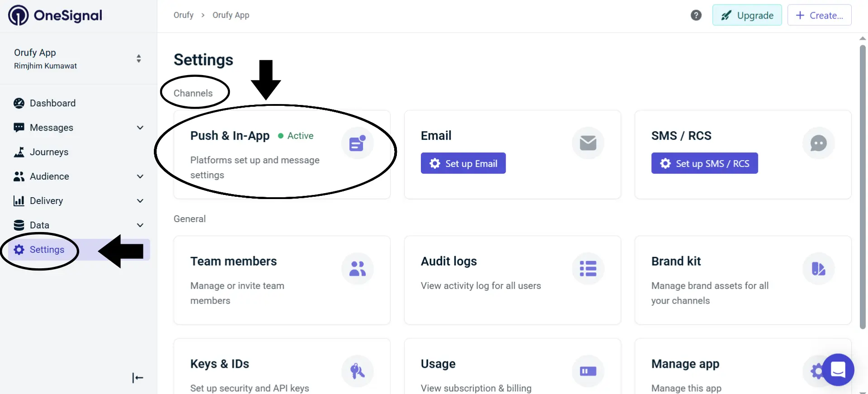Open Journeys in the sidebar
Viewport: 868px width, 394px height.
(79, 152)
